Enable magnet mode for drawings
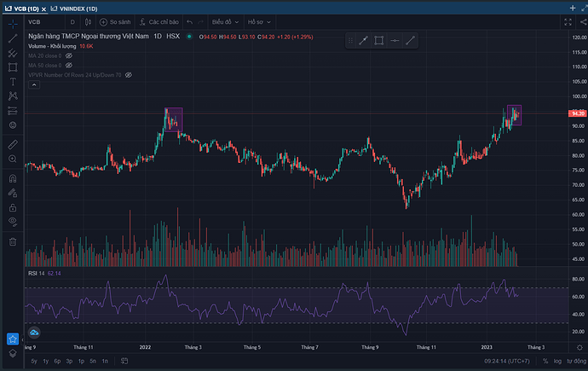 [12, 179]
